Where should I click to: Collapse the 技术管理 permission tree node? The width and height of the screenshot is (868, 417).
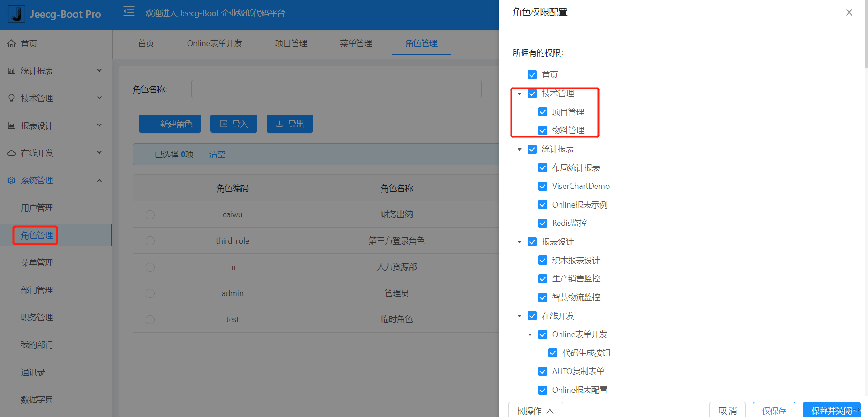pyautogui.click(x=519, y=94)
